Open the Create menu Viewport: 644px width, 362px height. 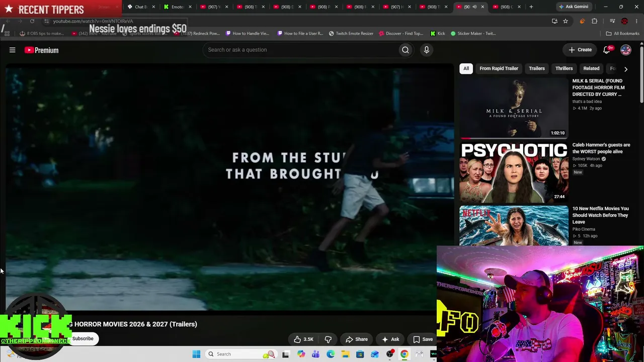tap(580, 50)
